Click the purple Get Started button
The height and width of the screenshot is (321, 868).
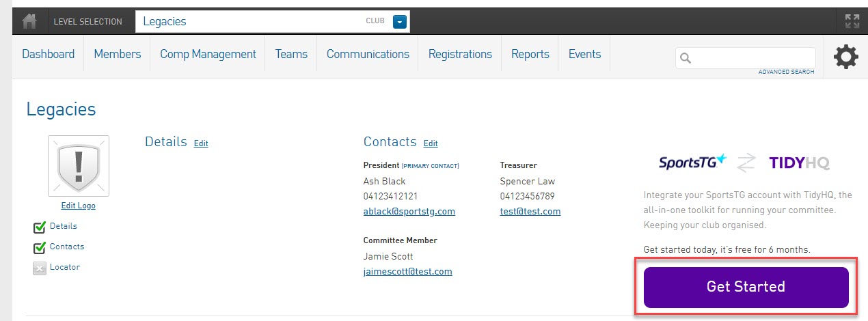746,287
